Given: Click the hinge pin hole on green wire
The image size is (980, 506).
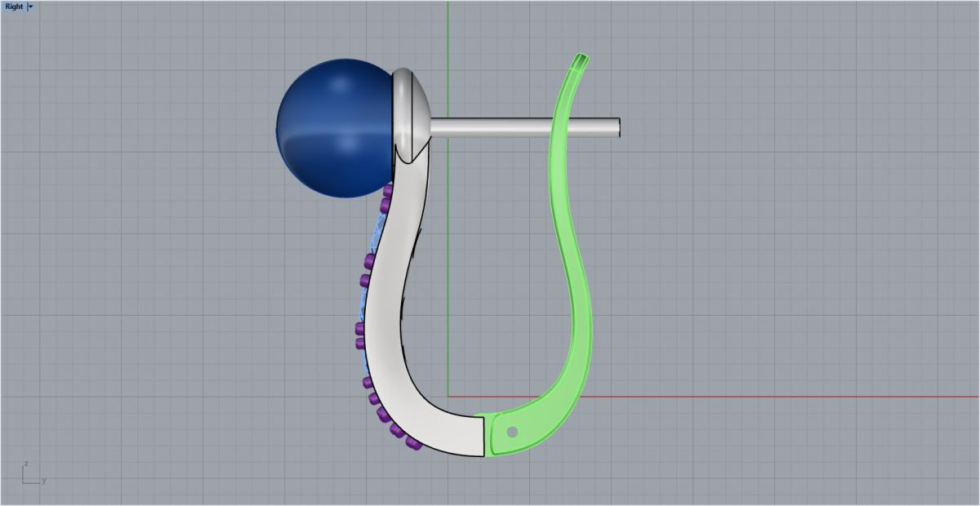Looking at the screenshot, I should point(512,432).
